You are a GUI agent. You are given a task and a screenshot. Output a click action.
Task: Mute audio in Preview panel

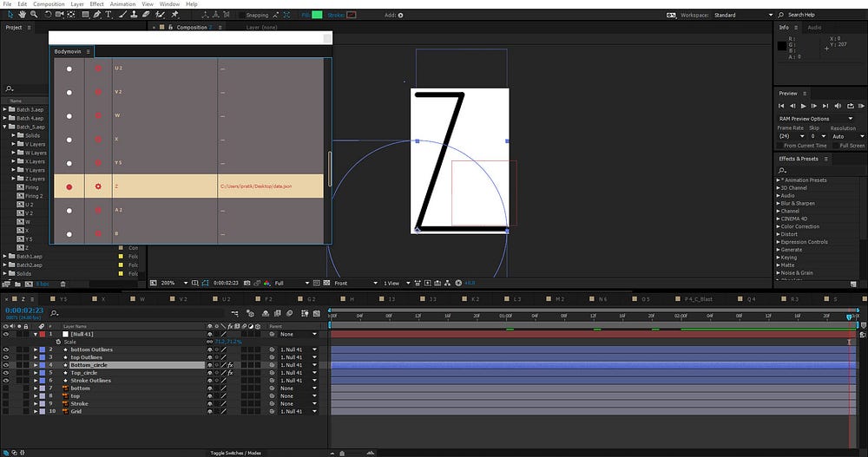(838, 106)
